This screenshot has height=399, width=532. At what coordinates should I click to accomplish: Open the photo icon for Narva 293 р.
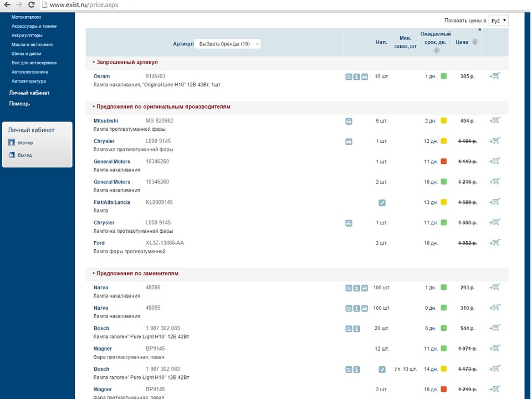(x=349, y=288)
